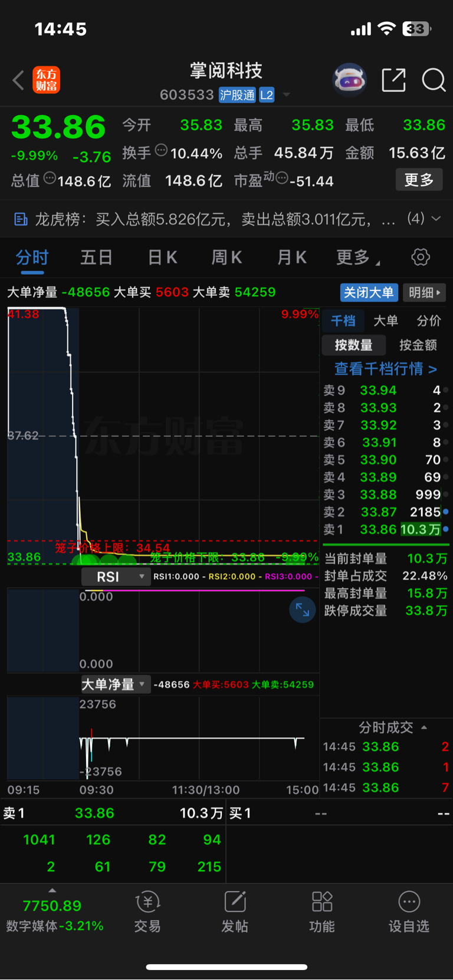Tap the intraday price chart

point(163,436)
